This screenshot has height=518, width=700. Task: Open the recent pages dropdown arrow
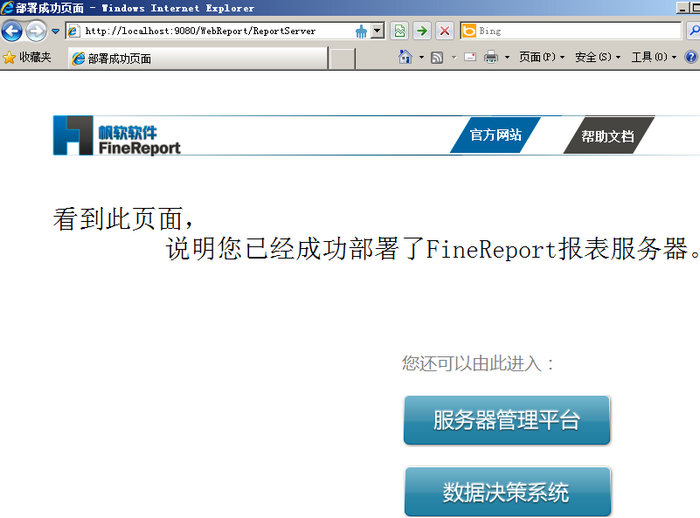tap(55, 31)
